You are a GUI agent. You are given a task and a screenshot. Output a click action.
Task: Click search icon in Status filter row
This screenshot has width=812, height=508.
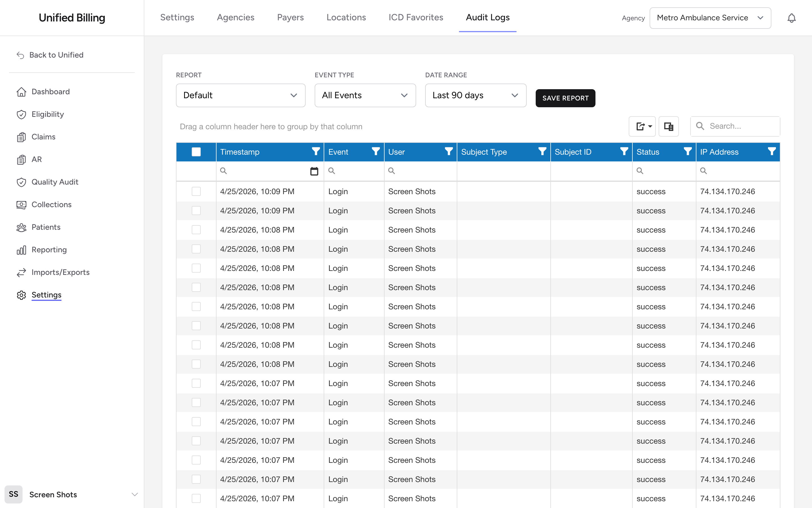(640, 171)
